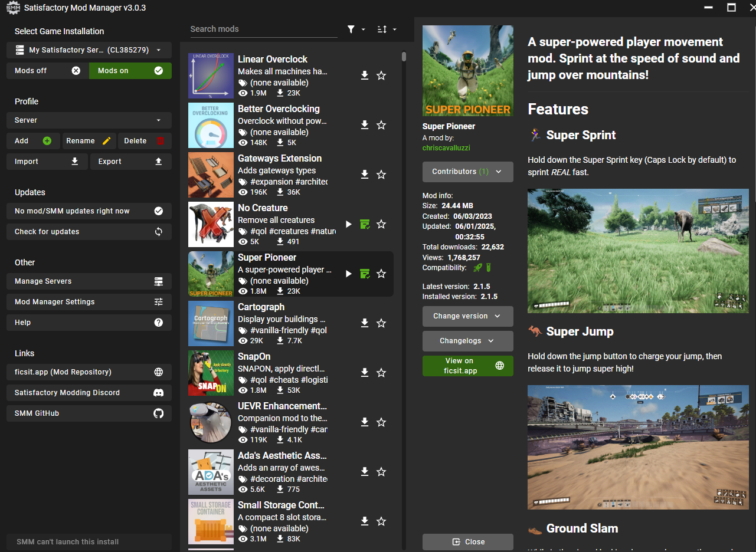Open the mod filter dropdown
This screenshot has width=756, height=552.
(356, 29)
